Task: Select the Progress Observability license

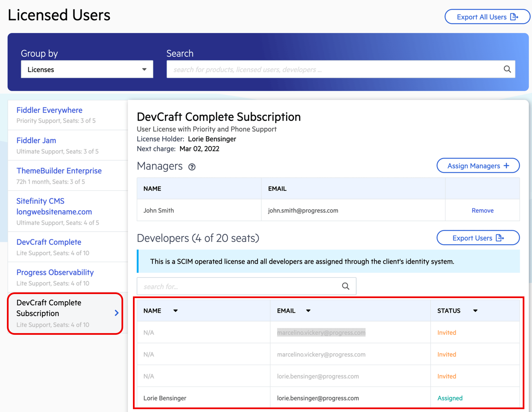Action: 55,272
